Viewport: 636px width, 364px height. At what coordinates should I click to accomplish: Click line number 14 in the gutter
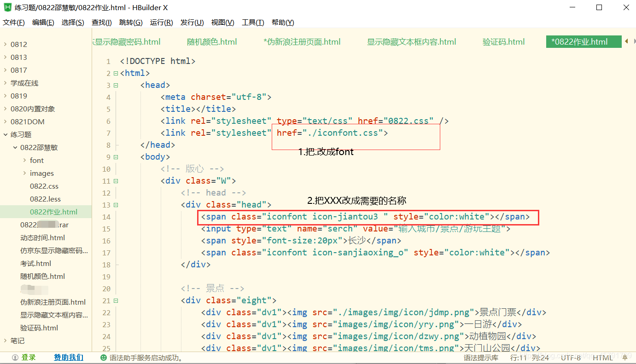click(x=106, y=217)
